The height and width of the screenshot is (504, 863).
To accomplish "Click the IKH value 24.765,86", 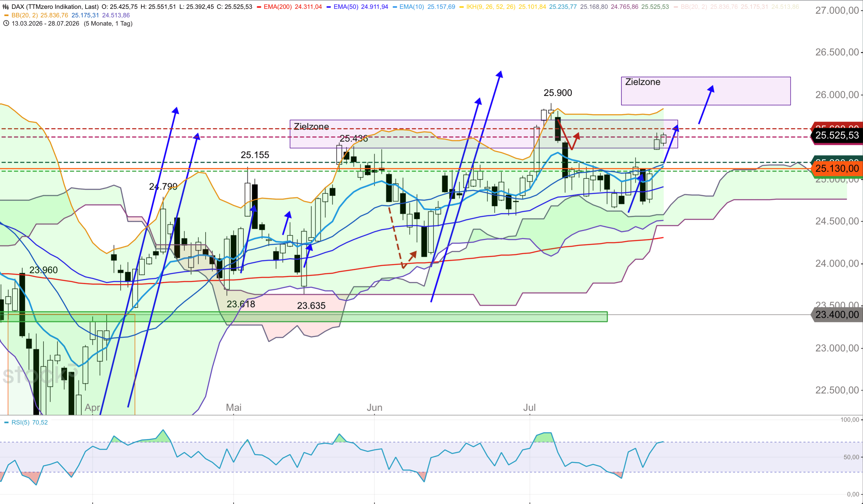I will 625,7.
